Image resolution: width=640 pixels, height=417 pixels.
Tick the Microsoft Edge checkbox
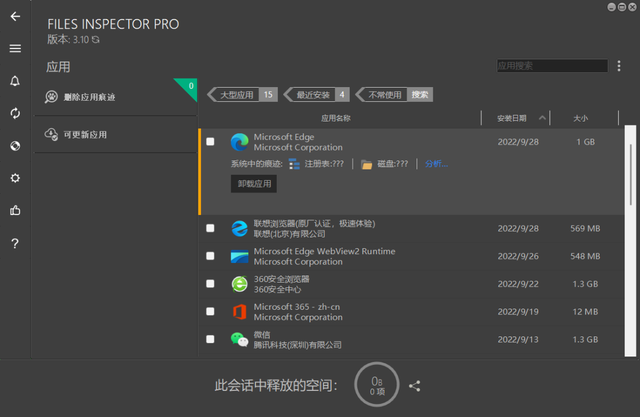point(210,142)
